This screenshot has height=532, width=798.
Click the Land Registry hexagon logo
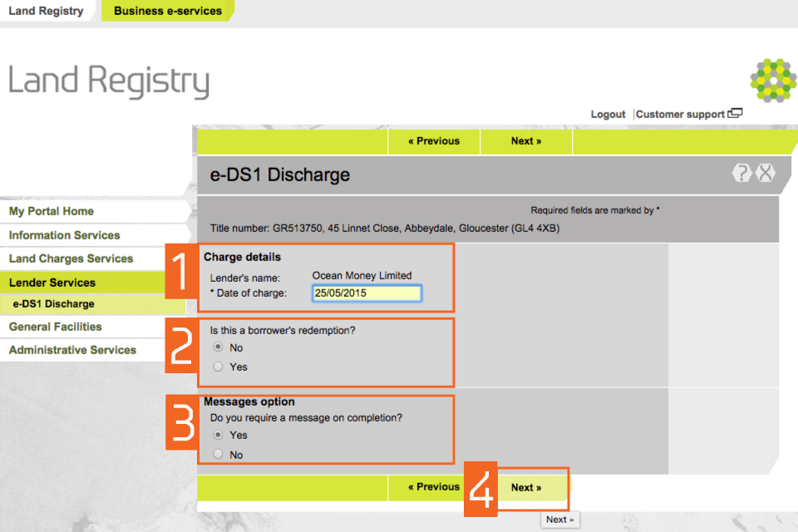773,81
